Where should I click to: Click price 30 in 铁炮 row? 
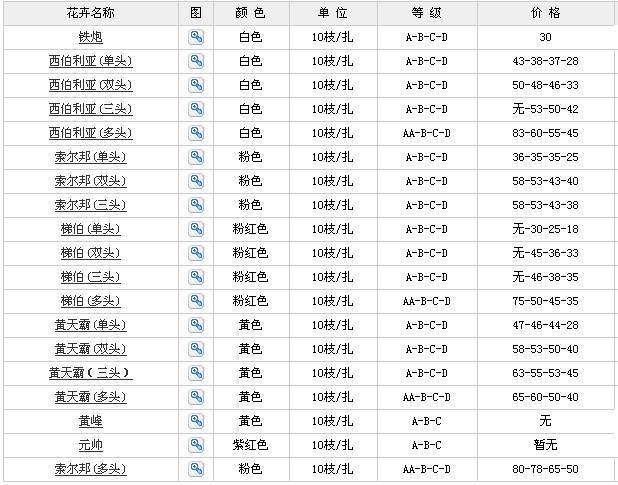click(x=545, y=37)
